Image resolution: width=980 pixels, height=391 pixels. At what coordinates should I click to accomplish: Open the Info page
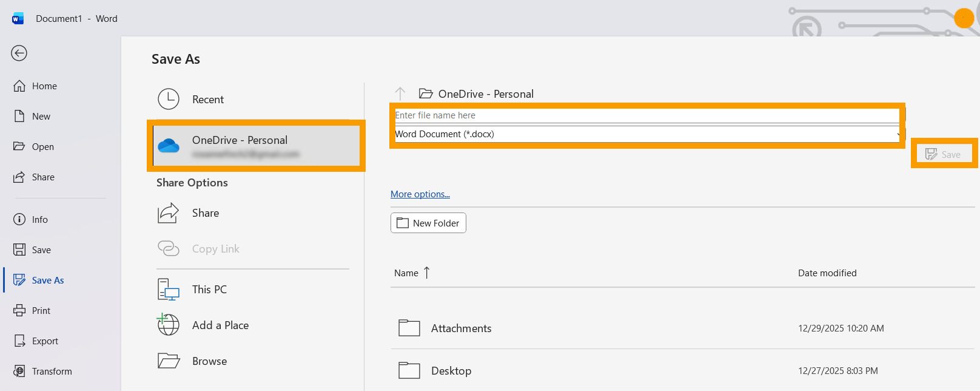click(39, 220)
